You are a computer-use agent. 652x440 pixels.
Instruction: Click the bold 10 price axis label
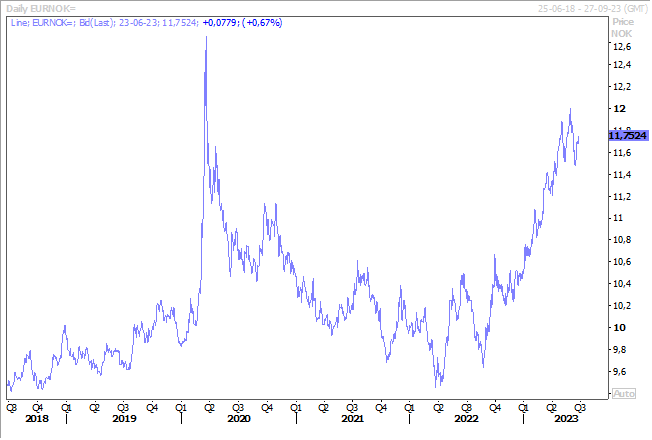click(x=620, y=328)
